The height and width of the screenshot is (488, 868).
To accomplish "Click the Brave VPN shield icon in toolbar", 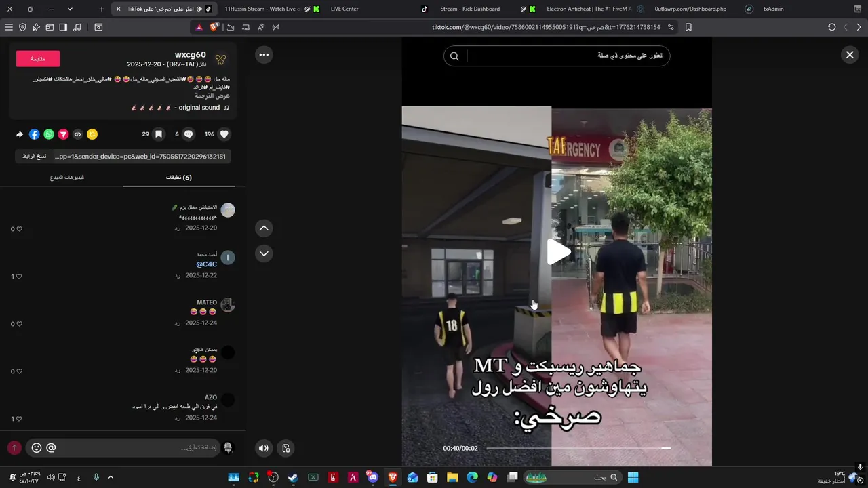I will tap(22, 27).
